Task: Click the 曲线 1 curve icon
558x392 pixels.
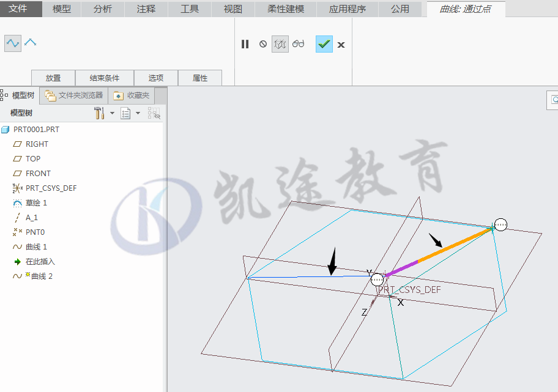Action: pos(17,247)
